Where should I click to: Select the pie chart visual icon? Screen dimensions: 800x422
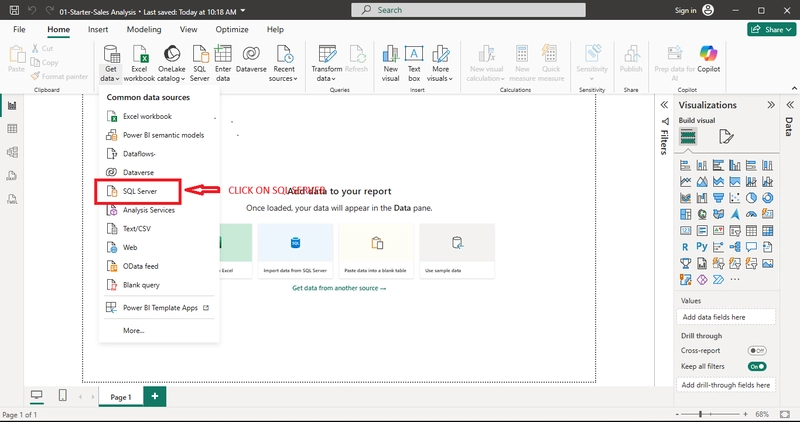point(751,197)
